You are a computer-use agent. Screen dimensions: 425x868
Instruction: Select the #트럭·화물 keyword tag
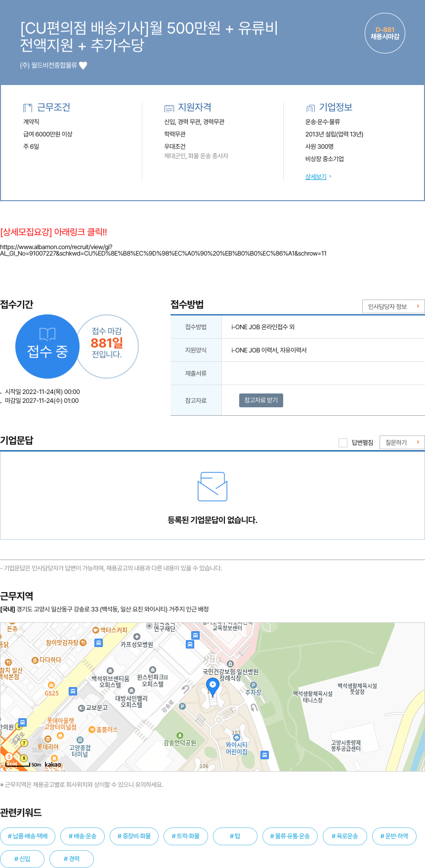click(x=186, y=836)
